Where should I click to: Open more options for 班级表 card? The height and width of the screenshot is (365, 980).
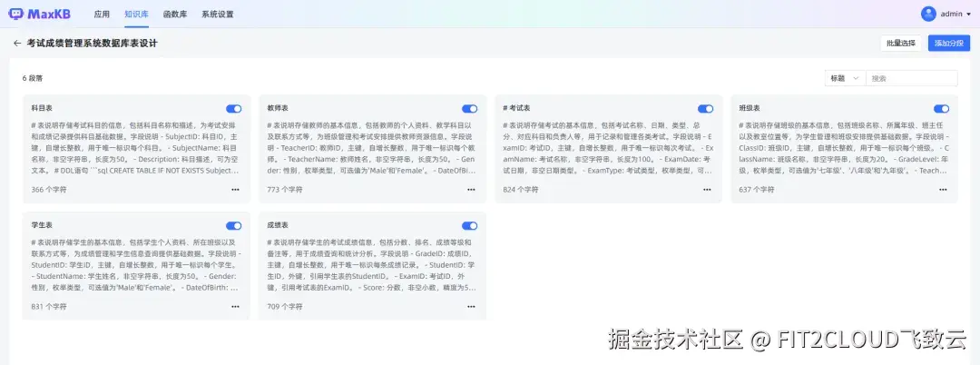click(x=942, y=190)
